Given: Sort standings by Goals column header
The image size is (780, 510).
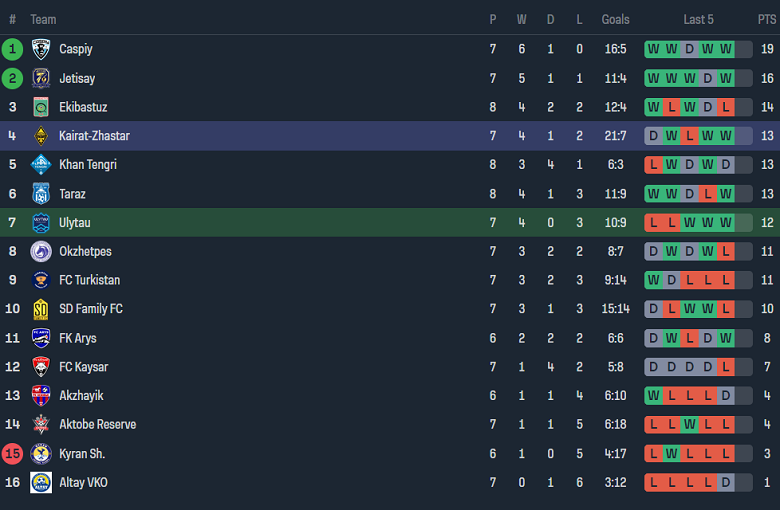Looking at the screenshot, I should tap(615, 19).
